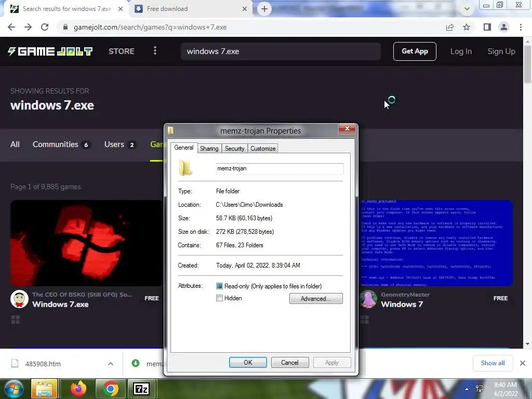This screenshot has height=399, width=532.
Task: Select the Communities results tab
Action: tap(61, 144)
